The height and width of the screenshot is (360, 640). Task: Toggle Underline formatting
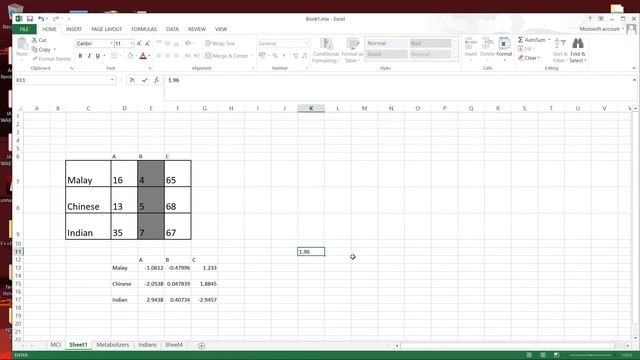click(98, 56)
